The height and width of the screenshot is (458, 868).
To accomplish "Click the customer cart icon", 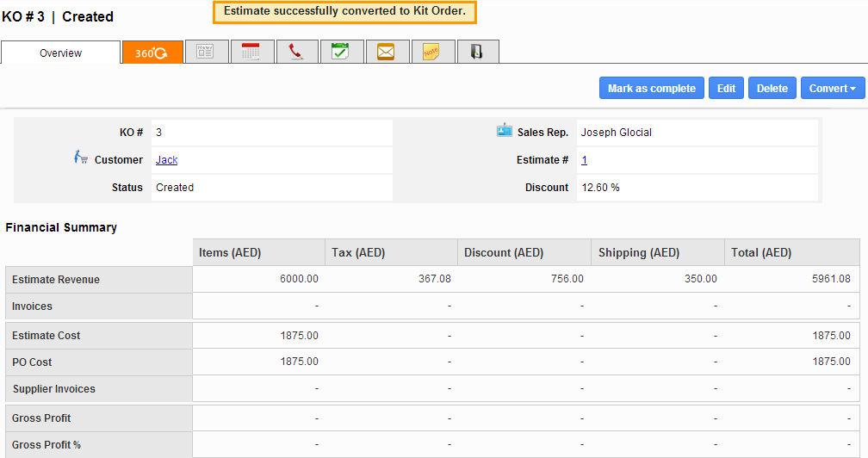I will [x=81, y=158].
